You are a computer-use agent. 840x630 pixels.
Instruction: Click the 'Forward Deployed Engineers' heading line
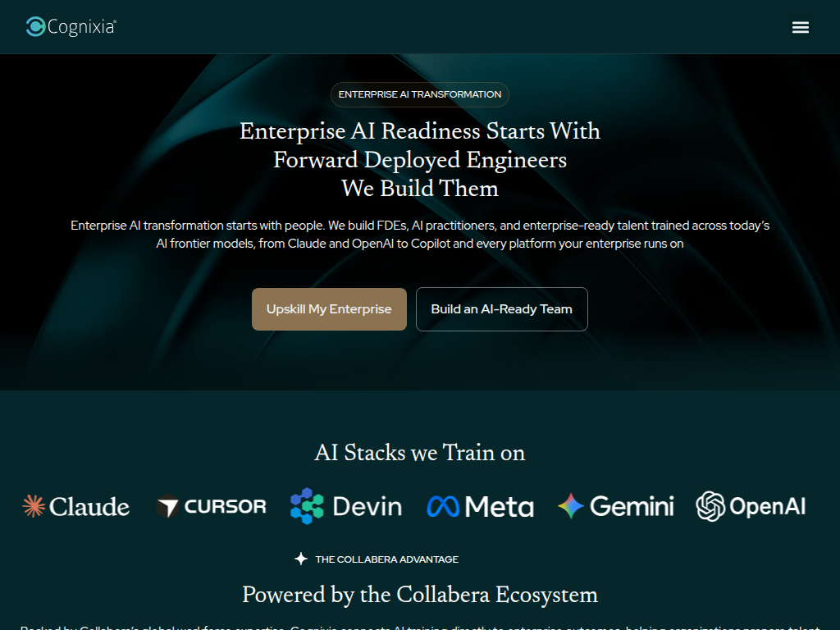click(419, 160)
